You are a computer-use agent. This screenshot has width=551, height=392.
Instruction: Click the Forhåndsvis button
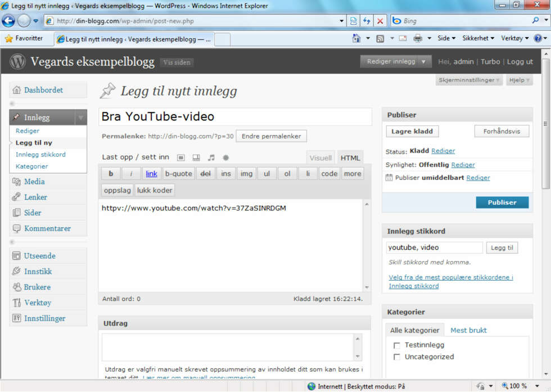coord(502,132)
